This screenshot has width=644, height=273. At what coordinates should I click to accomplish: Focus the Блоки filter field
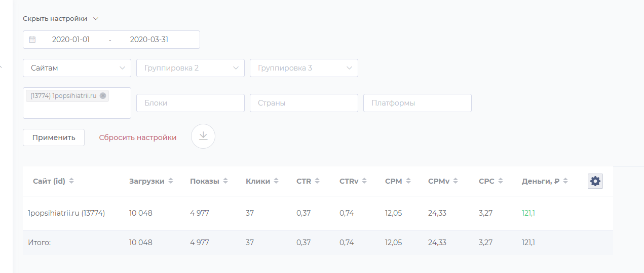click(x=191, y=103)
